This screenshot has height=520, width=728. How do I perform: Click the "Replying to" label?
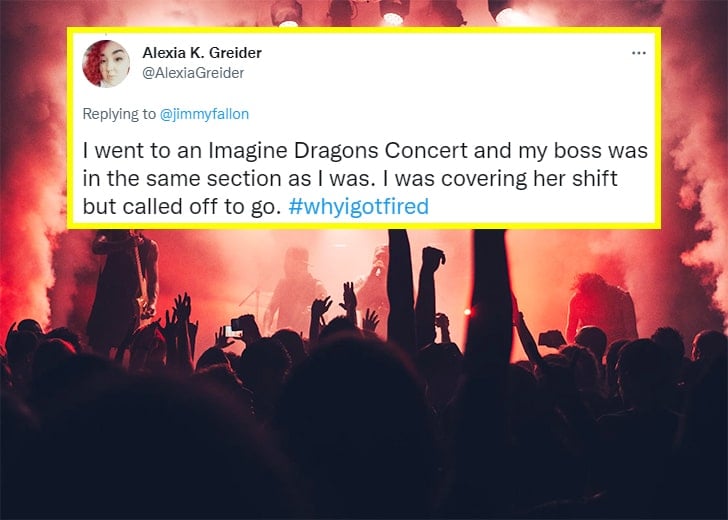(113, 114)
